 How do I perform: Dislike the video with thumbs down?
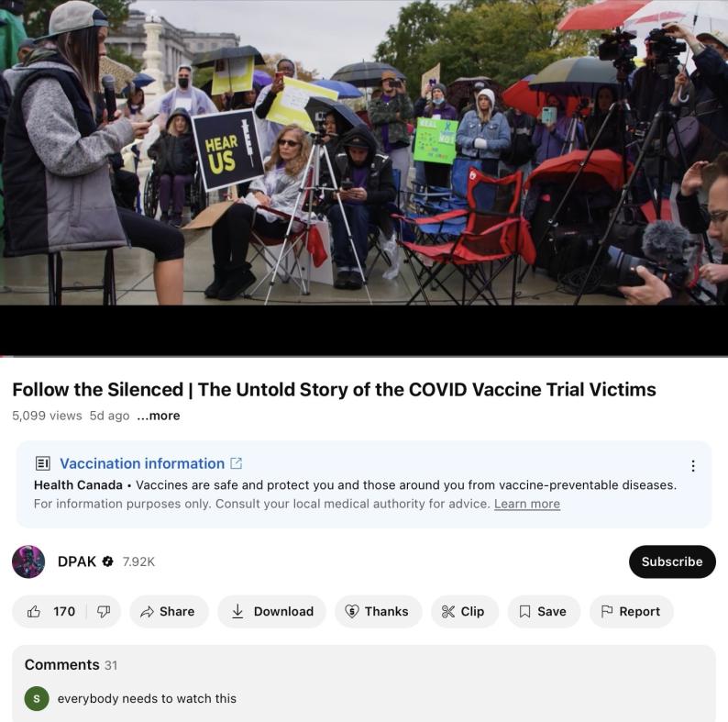[x=103, y=611]
